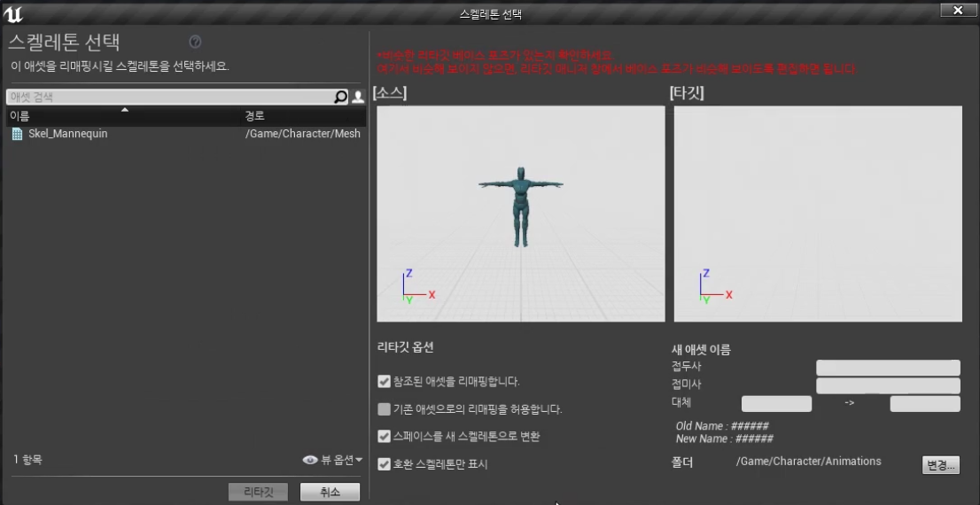Click the 리타깃 옵션 section heading

(406, 347)
